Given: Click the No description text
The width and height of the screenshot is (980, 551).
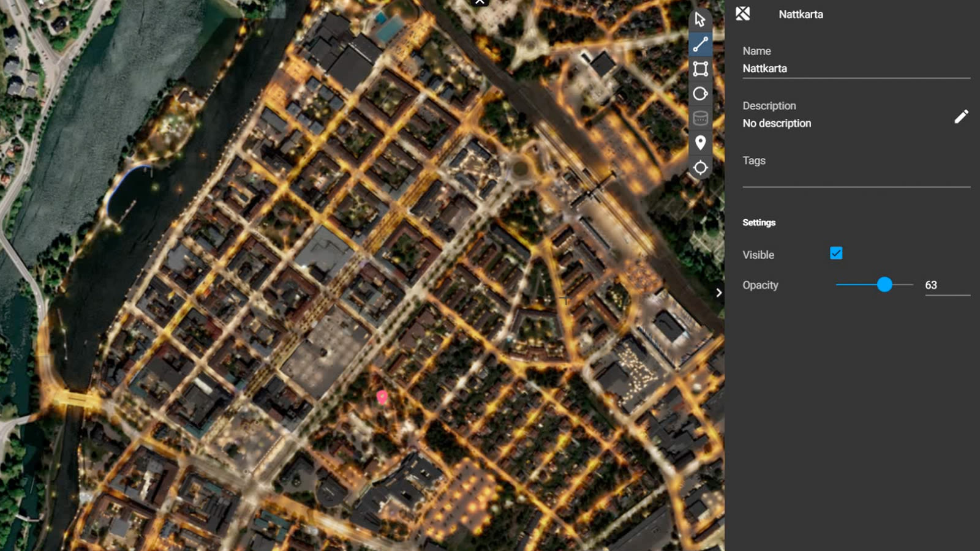Looking at the screenshot, I should [777, 123].
